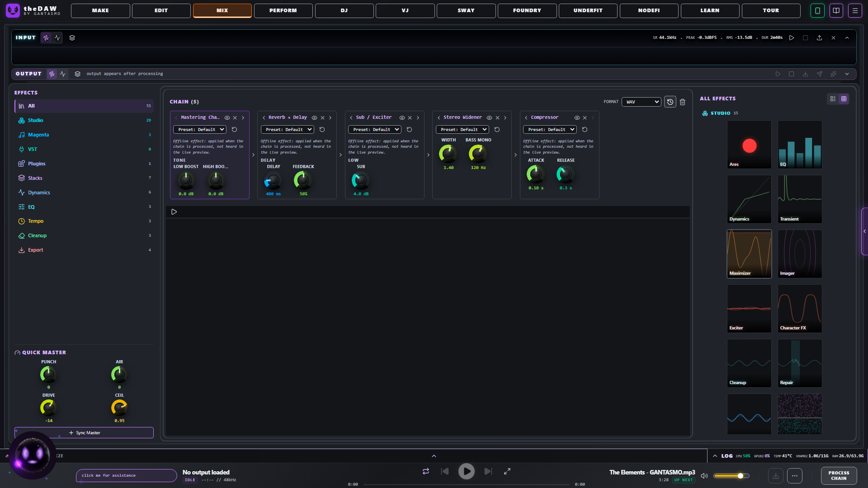The image size is (868, 488).
Task: Click the PROCESS CHAIN button
Action: 839,476
